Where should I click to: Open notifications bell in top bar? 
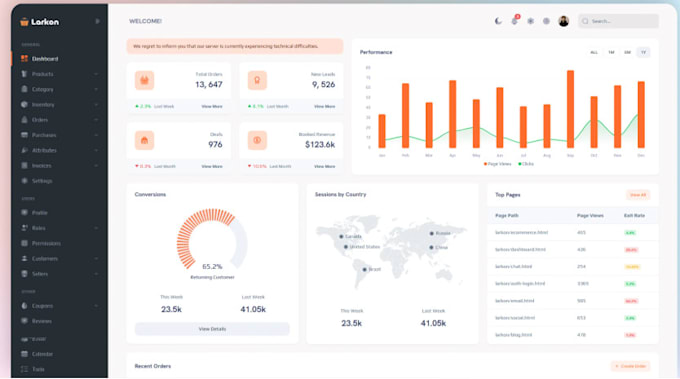tap(514, 21)
